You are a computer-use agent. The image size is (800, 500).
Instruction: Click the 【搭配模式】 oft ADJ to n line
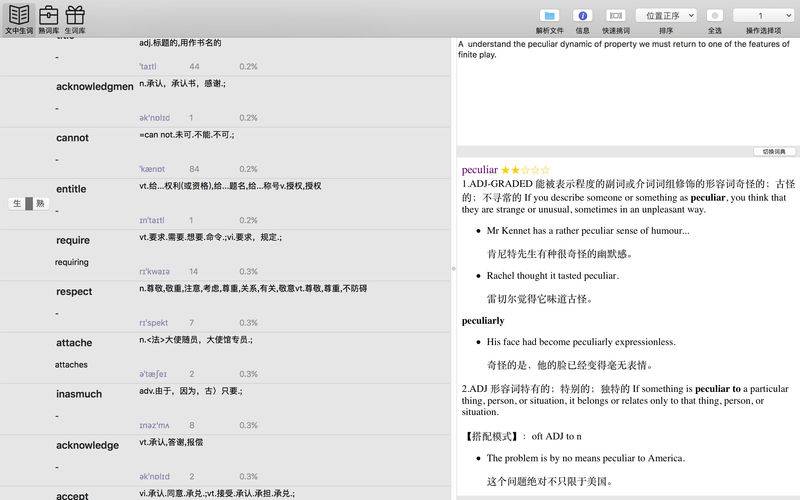522,436
